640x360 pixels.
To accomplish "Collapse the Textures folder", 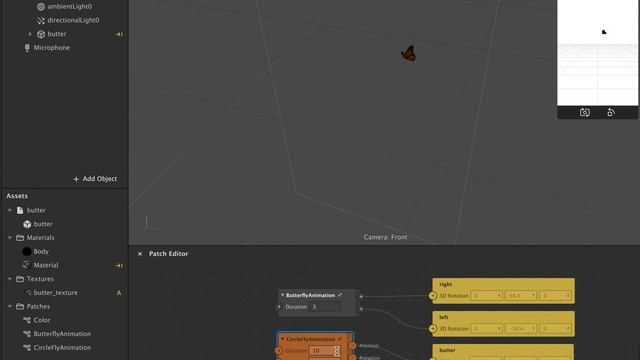I will tap(10, 279).
